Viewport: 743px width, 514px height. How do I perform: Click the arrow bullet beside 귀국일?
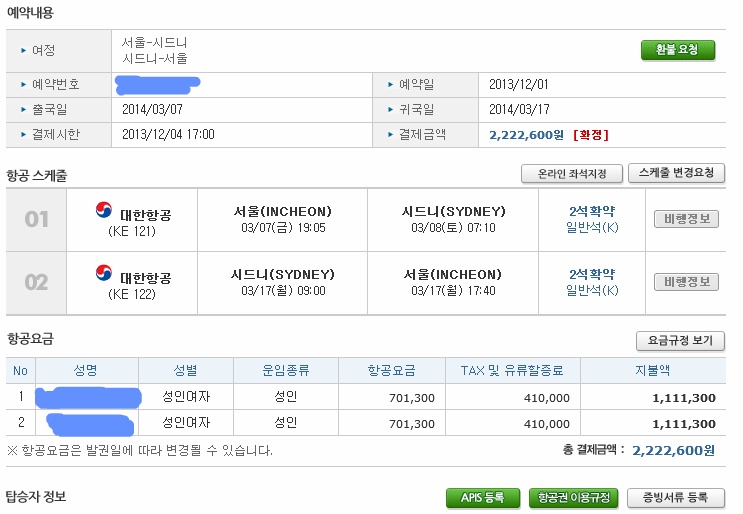(x=390, y=110)
